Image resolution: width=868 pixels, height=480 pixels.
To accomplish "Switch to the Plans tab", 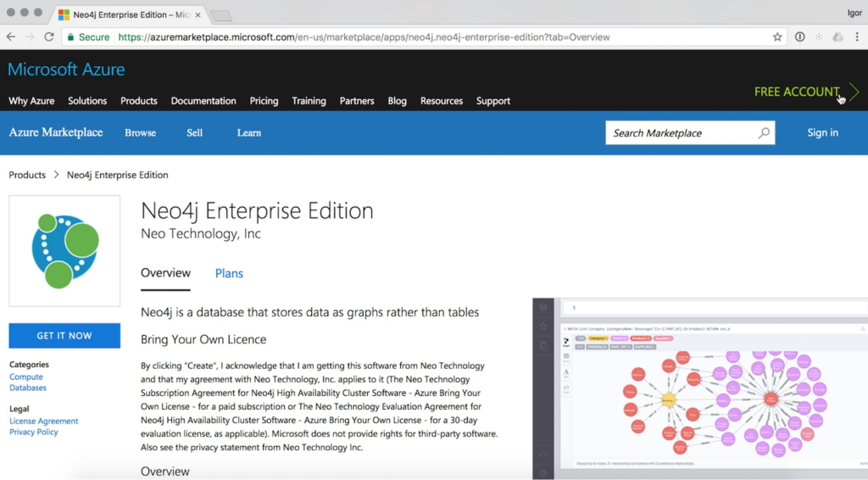I will pos(229,273).
